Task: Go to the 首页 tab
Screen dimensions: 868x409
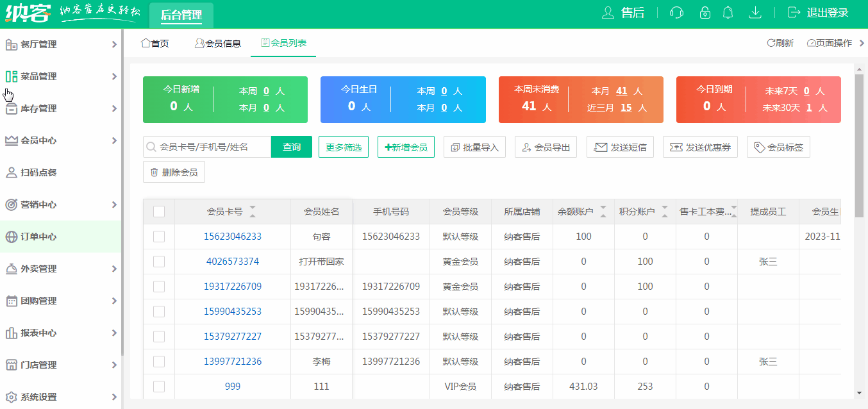Action: coord(154,44)
